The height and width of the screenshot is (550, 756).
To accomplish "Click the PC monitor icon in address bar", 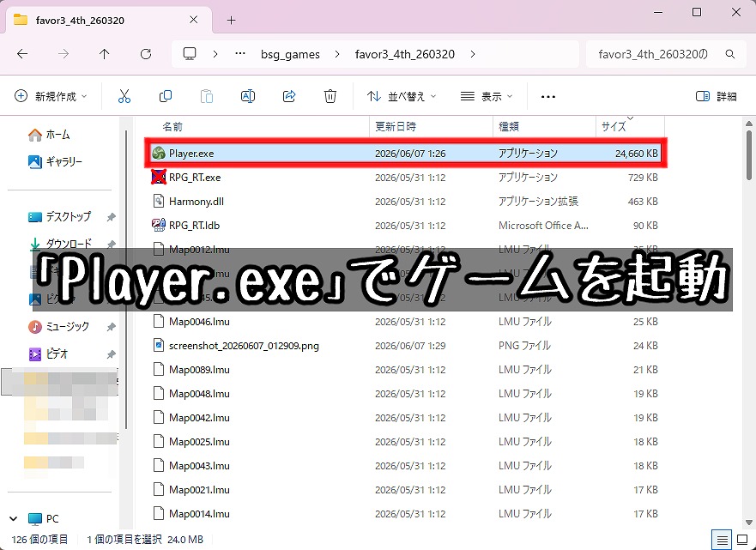I will [x=190, y=53].
